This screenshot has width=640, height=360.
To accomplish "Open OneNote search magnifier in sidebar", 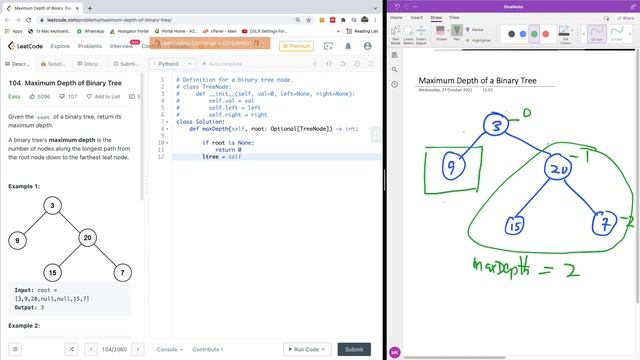I will click(x=395, y=70).
